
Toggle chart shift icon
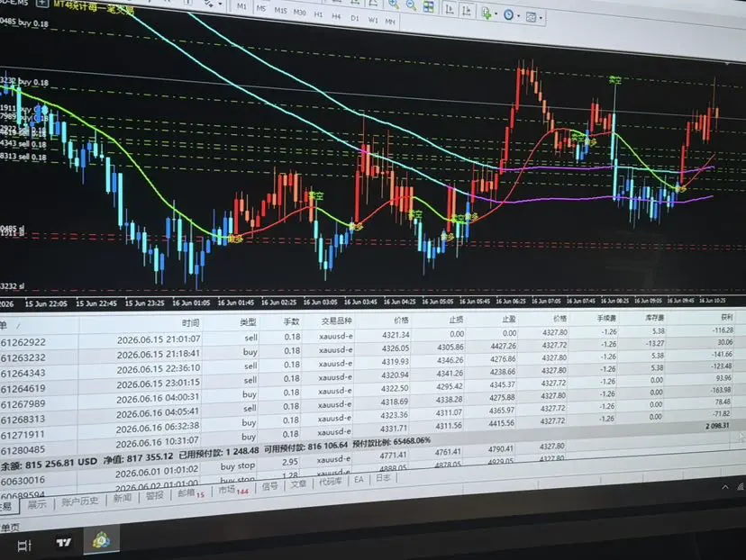(x=467, y=11)
